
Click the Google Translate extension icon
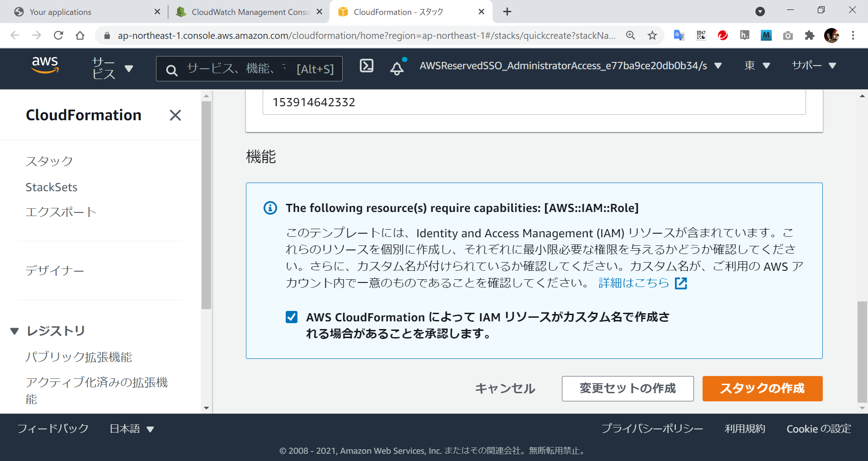click(679, 35)
